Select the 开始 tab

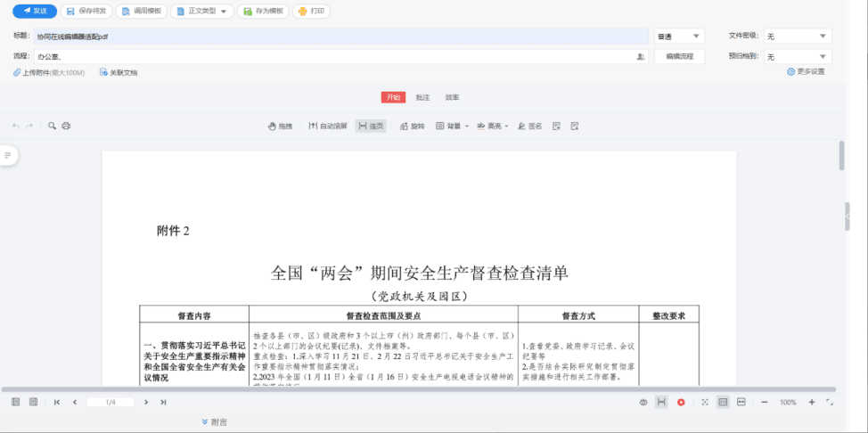[393, 97]
